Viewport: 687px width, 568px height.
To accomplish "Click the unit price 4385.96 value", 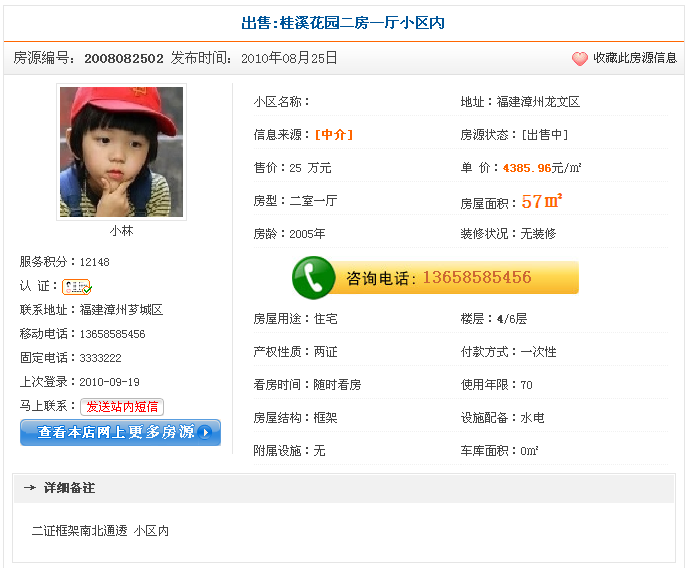I will click(x=527, y=168).
